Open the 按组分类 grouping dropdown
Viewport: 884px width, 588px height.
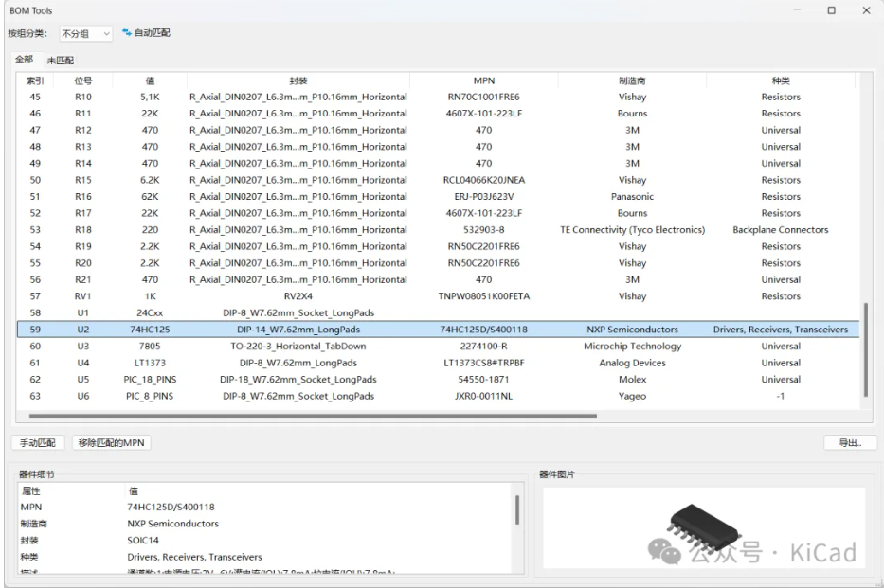click(85, 33)
